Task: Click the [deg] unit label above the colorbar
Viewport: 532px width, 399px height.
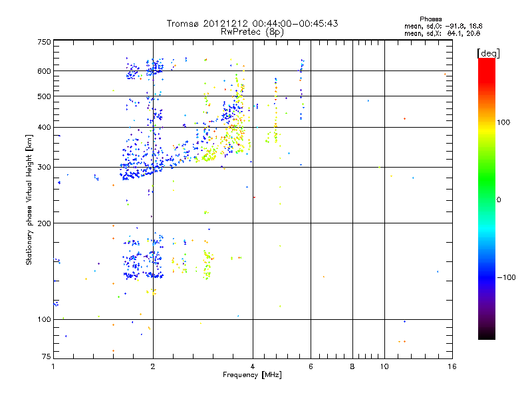Action: coord(488,53)
